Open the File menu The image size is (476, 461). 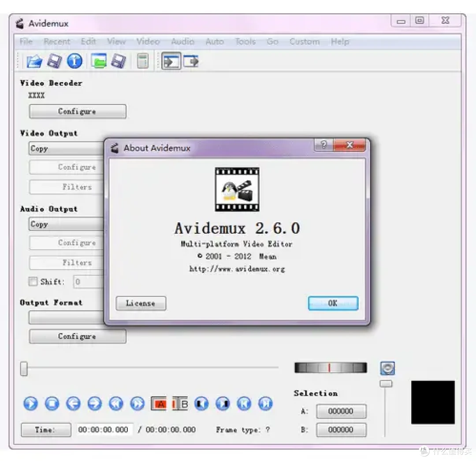26,41
